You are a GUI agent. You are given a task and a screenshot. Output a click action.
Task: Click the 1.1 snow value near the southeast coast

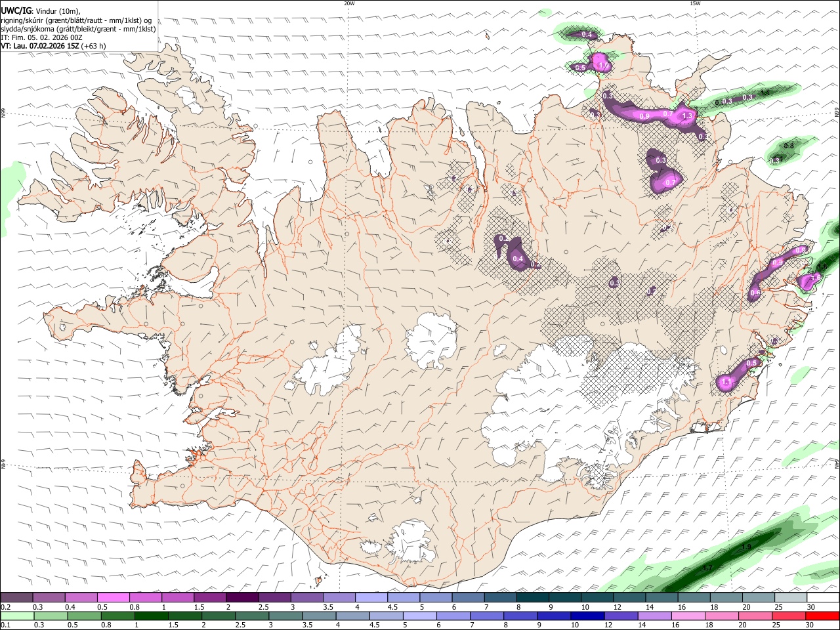click(726, 382)
